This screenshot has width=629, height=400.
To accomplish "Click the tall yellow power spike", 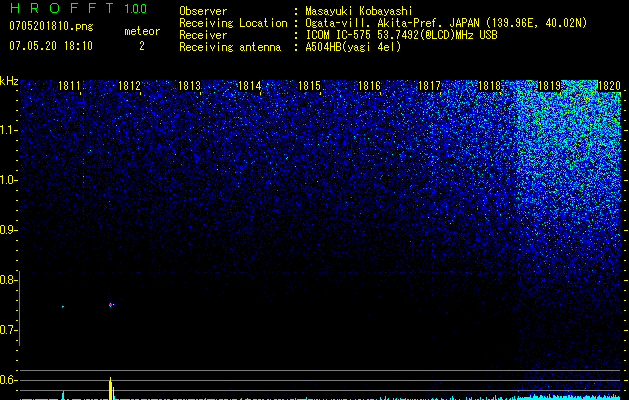I will point(110,388).
